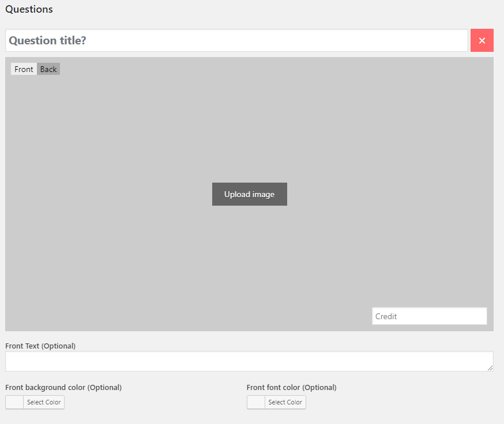Select the image credit text field

[x=429, y=316]
